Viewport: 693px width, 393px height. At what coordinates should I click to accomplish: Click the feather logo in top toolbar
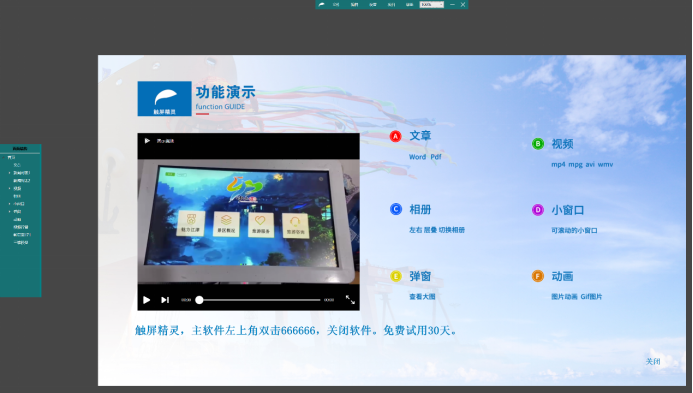(322, 4)
